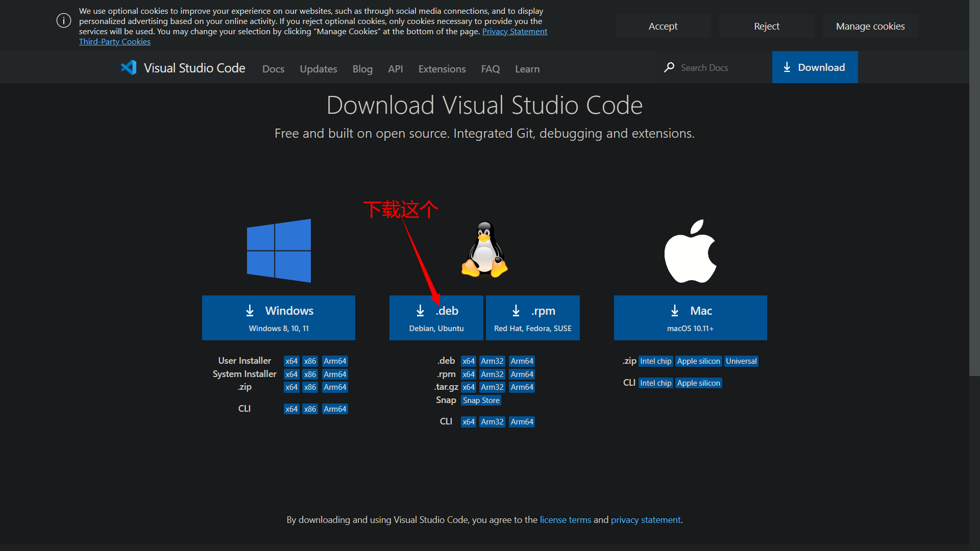
Task: Select the Windows logo icon
Action: (x=279, y=251)
